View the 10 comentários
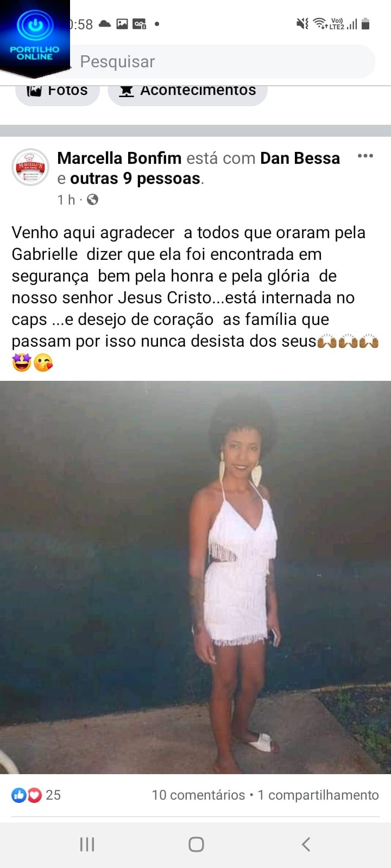Screen dimensions: 391x868 pyautogui.click(x=198, y=795)
